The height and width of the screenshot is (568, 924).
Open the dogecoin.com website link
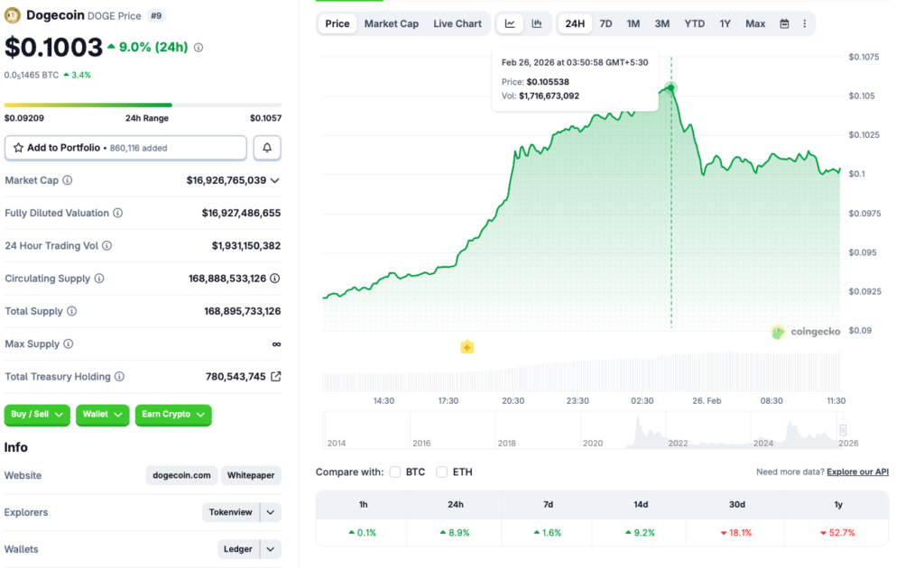tap(180, 475)
